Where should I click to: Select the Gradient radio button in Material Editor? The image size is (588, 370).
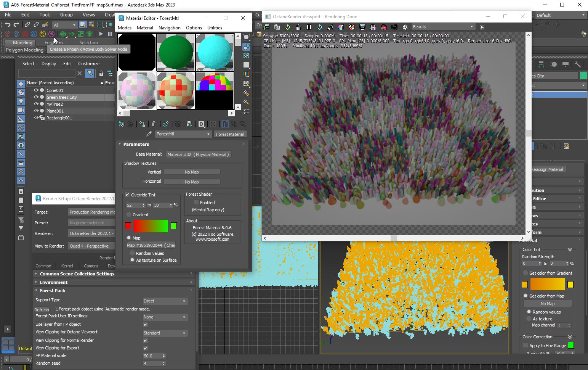(129, 215)
